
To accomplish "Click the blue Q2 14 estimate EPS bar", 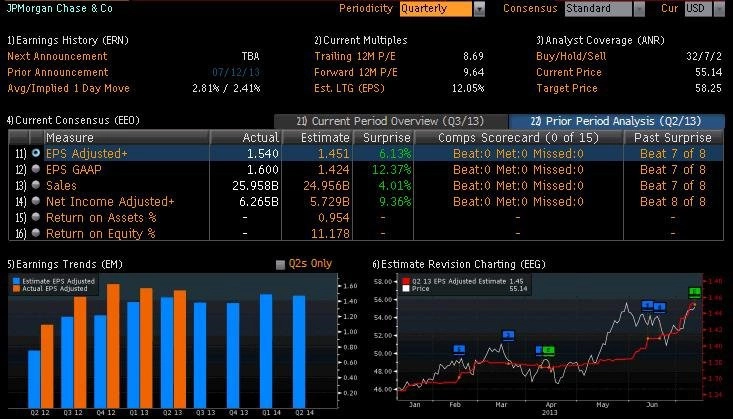I will pos(299,352).
